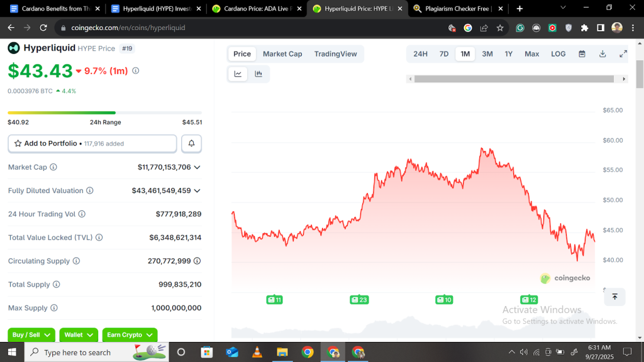Image resolution: width=644 pixels, height=362 pixels.
Task: Show Max Supply info icon
Action: pos(54,308)
